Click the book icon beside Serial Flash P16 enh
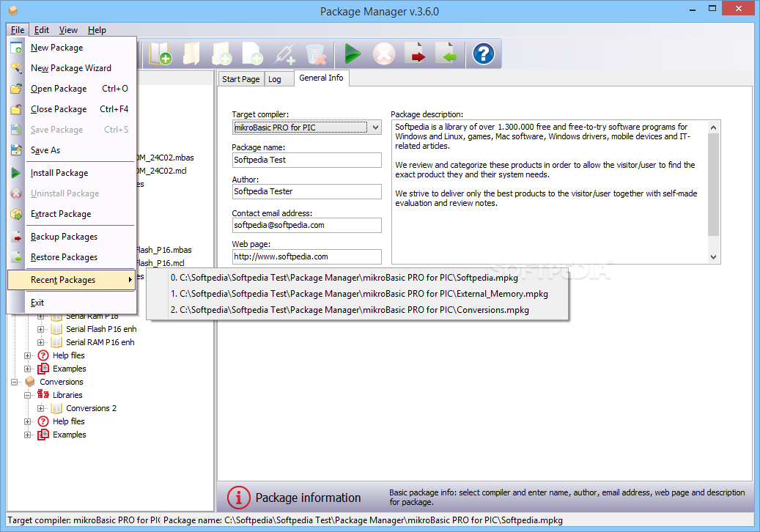Viewport: 760px width, 532px height. pos(56,329)
